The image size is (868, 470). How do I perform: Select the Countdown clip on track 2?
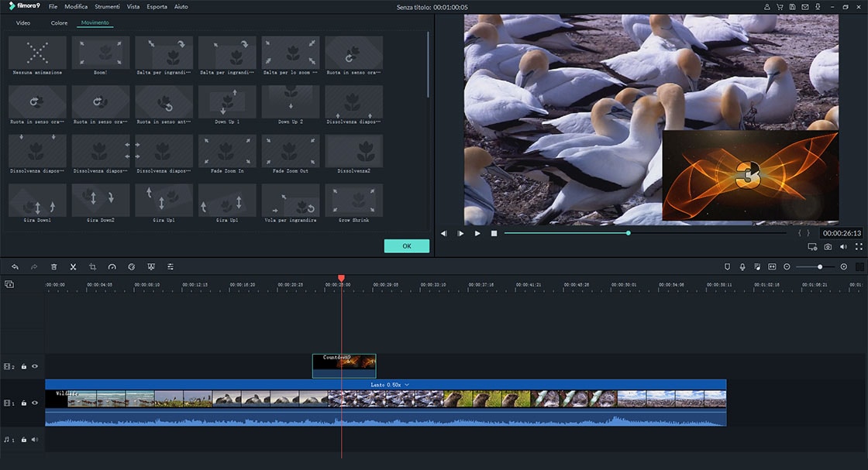click(344, 366)
